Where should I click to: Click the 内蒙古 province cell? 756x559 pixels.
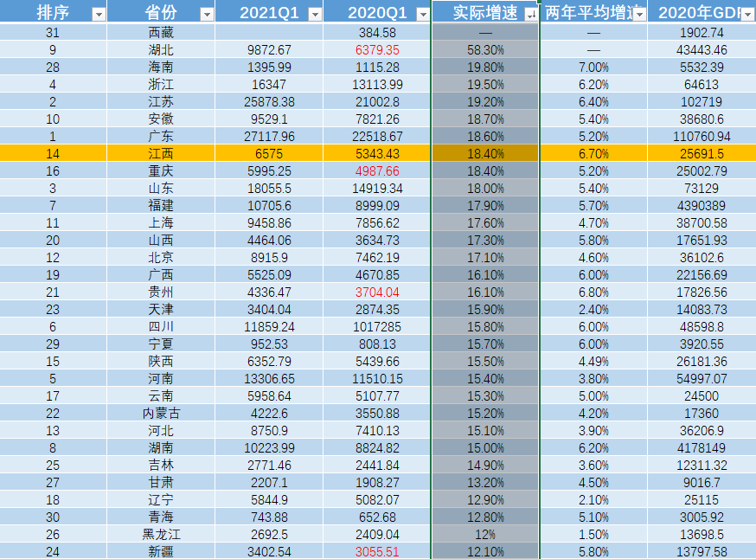(x=161, y=414)
